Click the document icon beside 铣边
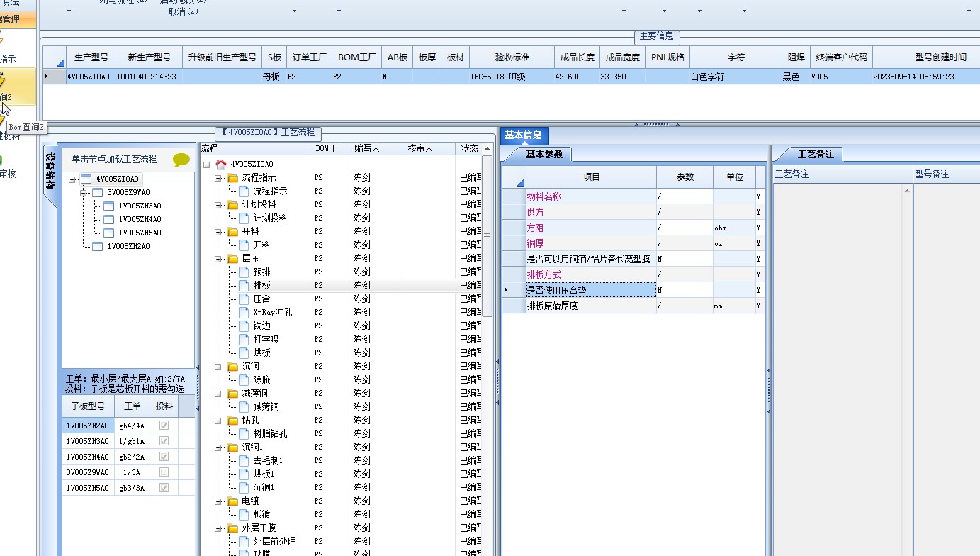 [244, 326]
